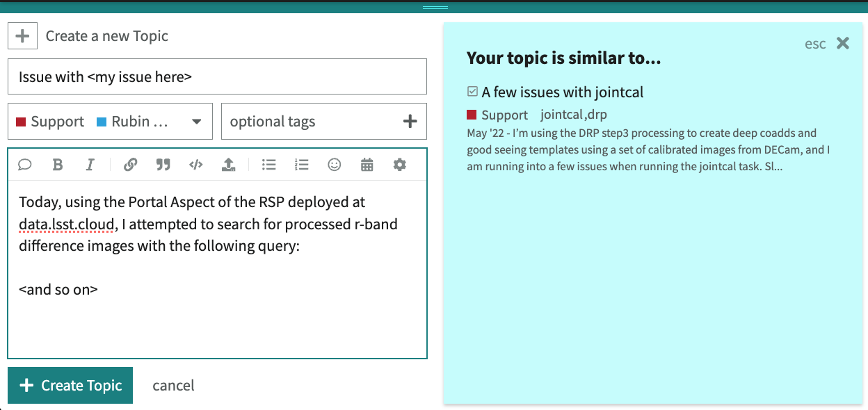868x410 pixels.
Task: Toggle bold formatting in the composer
Action: coord(57,165)
